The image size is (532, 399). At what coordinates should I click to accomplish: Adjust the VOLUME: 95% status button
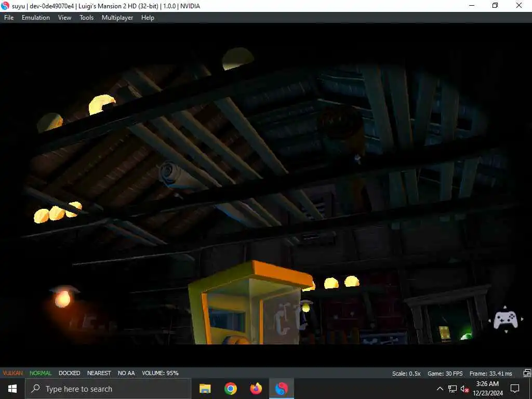[160, 373]
